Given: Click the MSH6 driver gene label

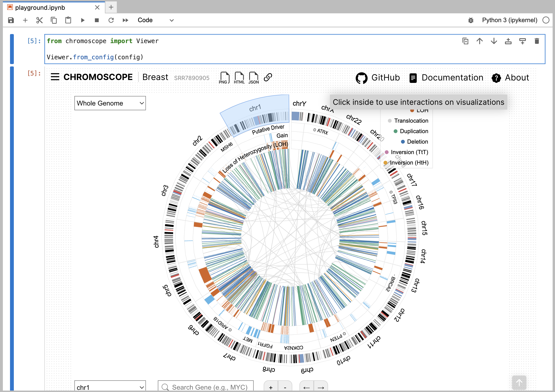Looking at the screenshot, I should pos(226,147).
